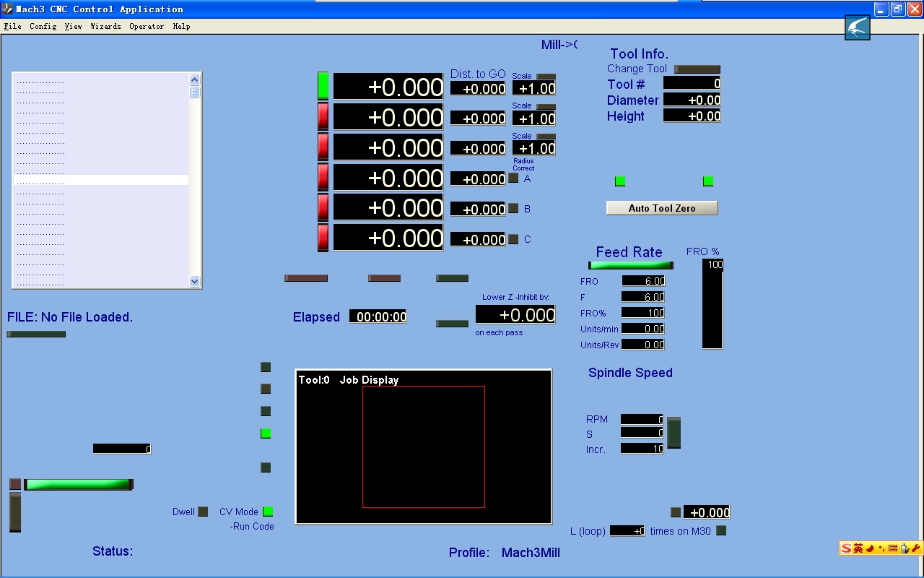The image size is (924, 578).
Task: Open IME settings with the wrench icon
Action: [916, 548]
